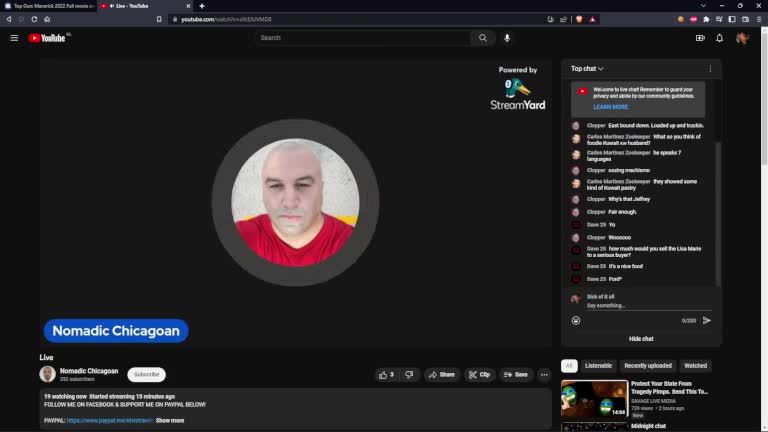This screenshot has height=432, width=768.
Task: Dislike the live stream
Action: [409, 375]
